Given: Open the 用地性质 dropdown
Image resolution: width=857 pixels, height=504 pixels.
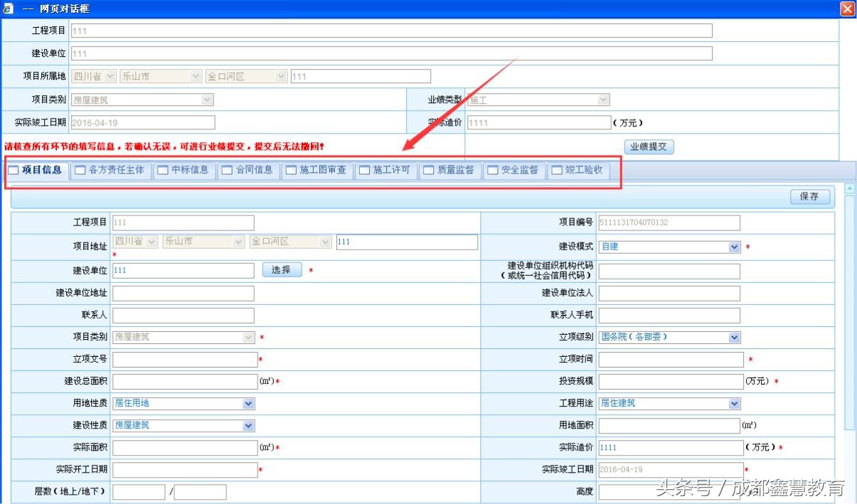Looking at the screenshot, I should [x=248, y=404].
